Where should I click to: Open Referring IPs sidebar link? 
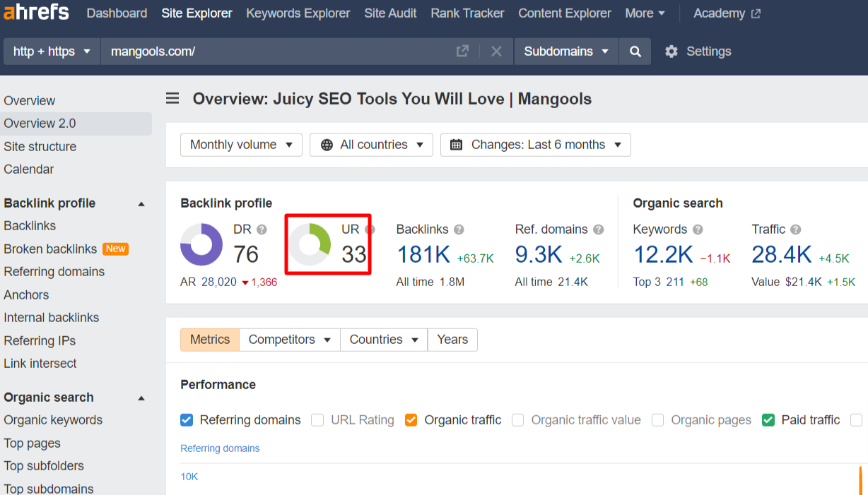tap(40, 341)
